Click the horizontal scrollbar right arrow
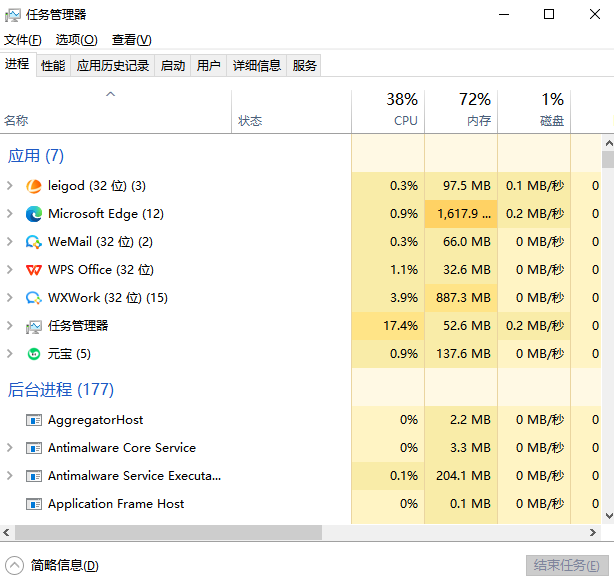614x588 pixels. (593, 533)
